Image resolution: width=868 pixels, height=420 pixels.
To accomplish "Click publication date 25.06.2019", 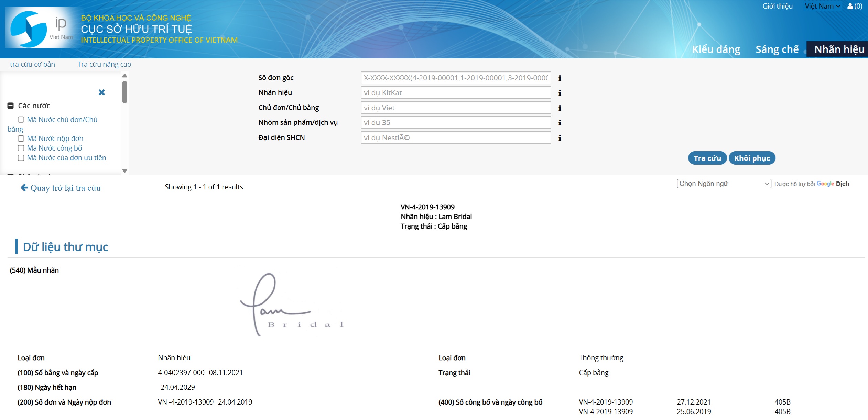I will click(x=694, y=412).
